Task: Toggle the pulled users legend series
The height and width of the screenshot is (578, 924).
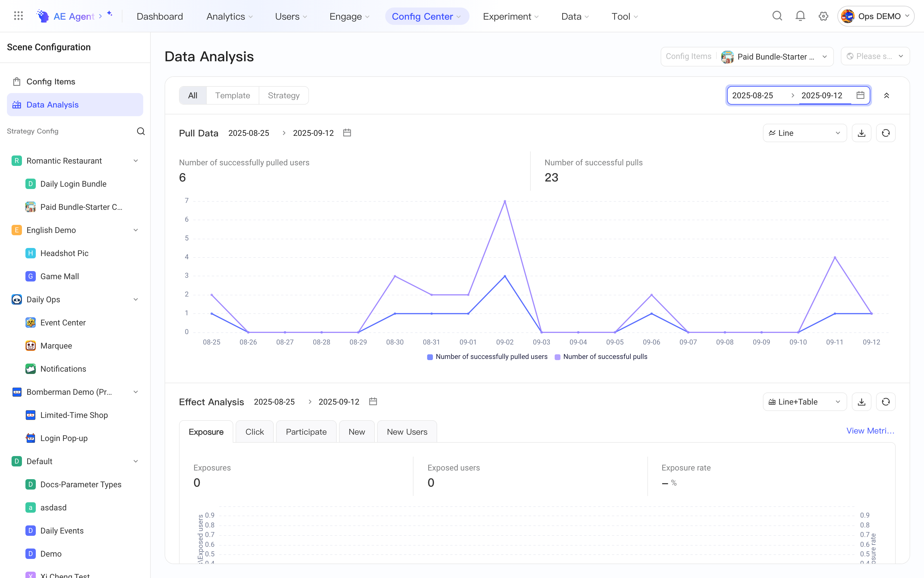Action: coord(487,357)
